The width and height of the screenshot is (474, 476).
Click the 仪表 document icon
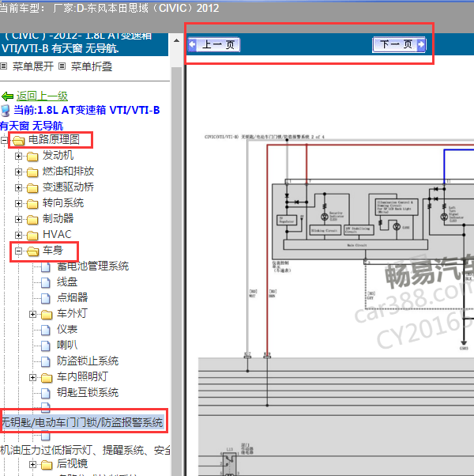coord(46,330)
